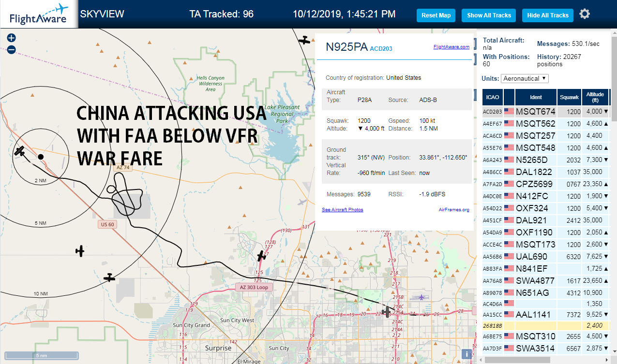Click SKYVIEW title text
The image size is (617, 364).
(x=102, y=14)
